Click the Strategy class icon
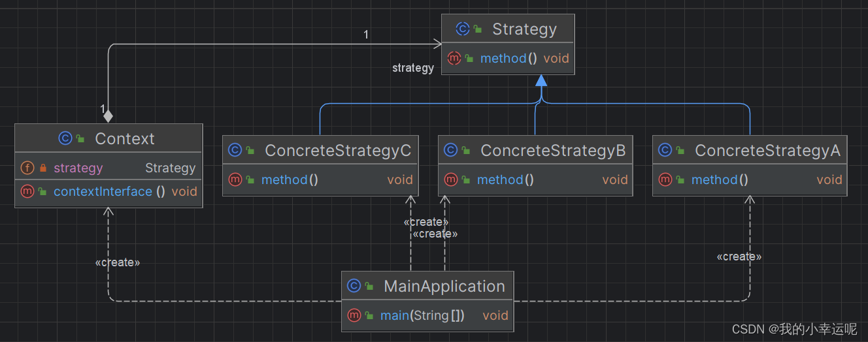This screenshot has height=342, width=868. [x=463, y=29]
